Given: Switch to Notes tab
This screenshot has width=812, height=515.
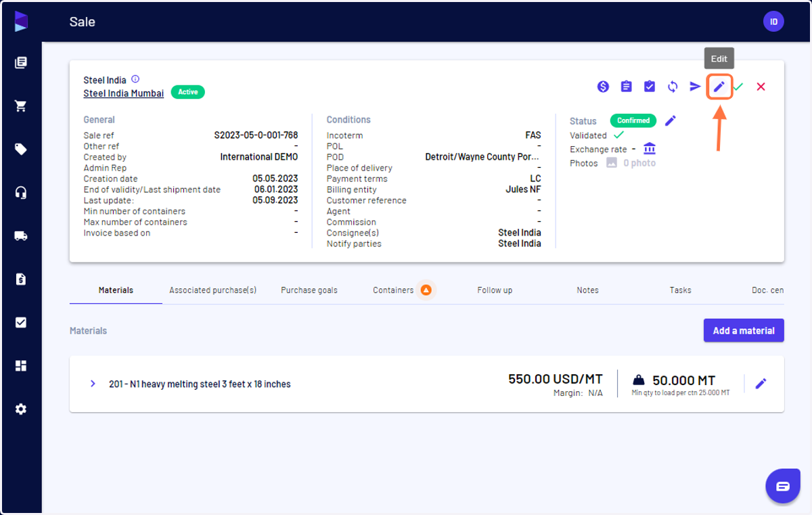Looking at the screenshot, I should coord(587,290).
